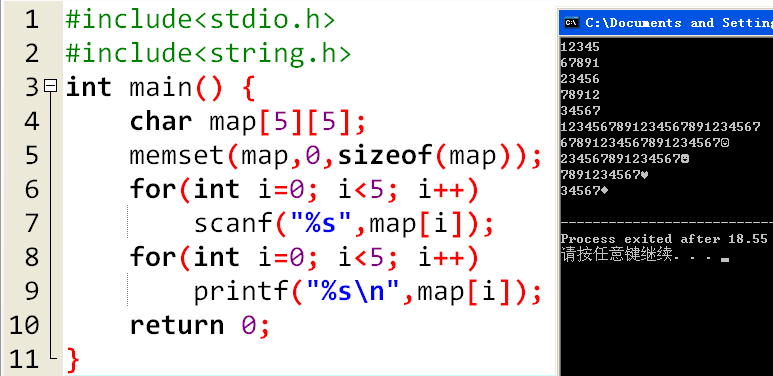Viewport: 773px width, 376px height.
Task: Click the console title bar text
Action: pyautogui.click(x=679, y=23)
